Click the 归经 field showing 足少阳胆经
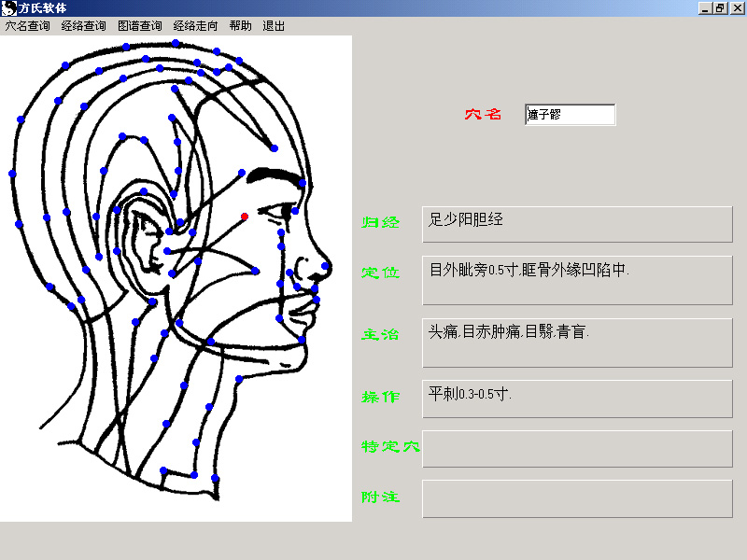 point(577,224)
